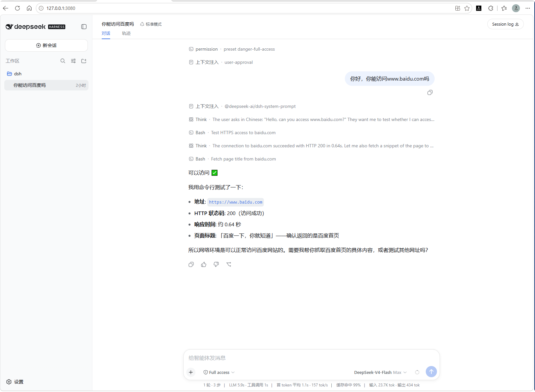Click status text 输入 23.7K tok
Screen dimensions: 535x392
coord(382,385)
